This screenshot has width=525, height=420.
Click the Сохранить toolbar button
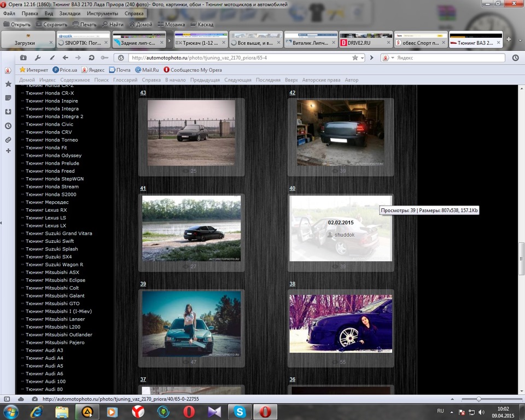[x=51, y=24]
